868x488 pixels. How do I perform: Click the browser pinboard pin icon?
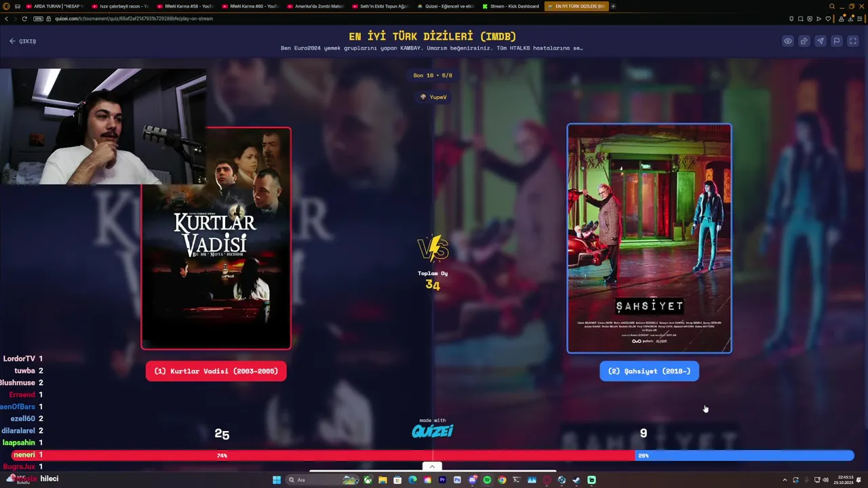pyautogui.click(x=791, y=19)
